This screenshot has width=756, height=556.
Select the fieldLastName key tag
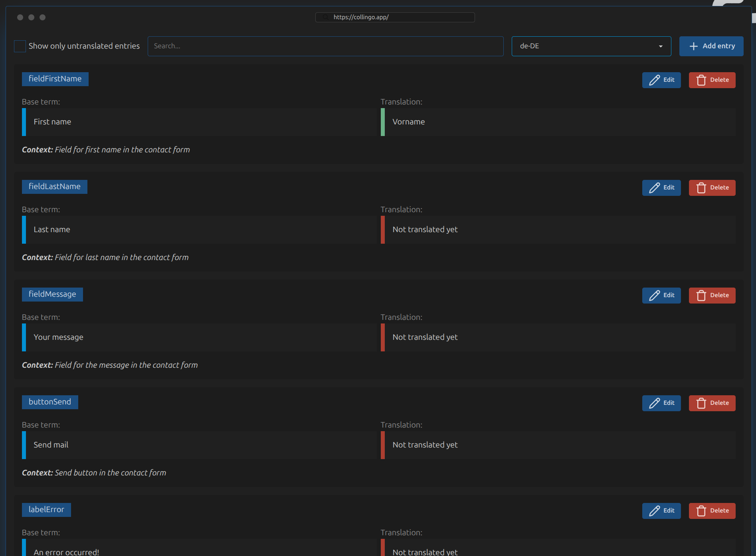(55, 187)
